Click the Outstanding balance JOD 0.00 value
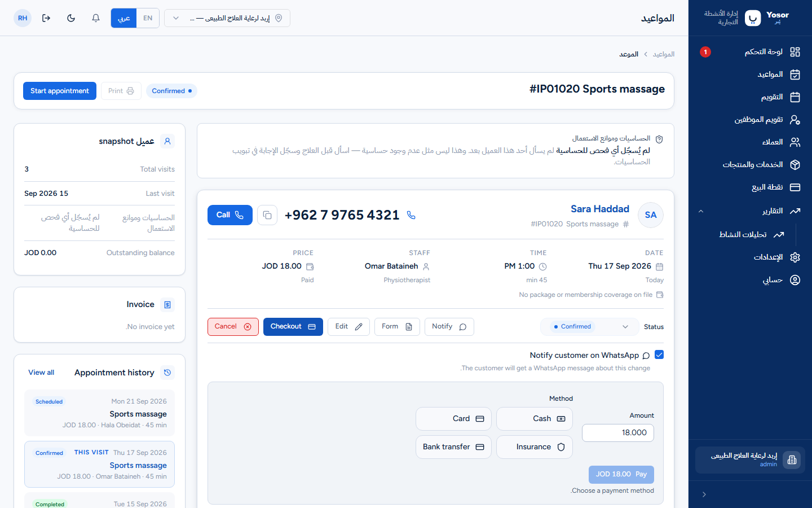 click(x=41, y=253)
